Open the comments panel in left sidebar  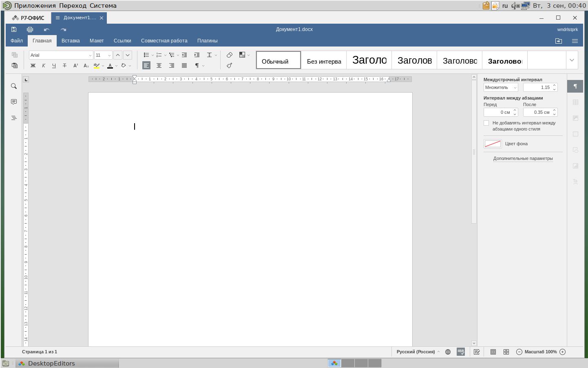click(14, 102)
